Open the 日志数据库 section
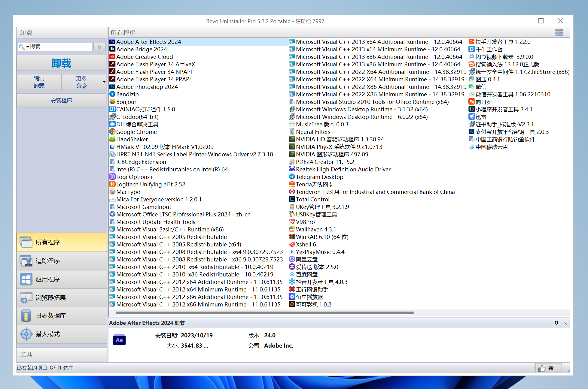The width and height of the screenshot is (588, 389). tap(62, 316)
